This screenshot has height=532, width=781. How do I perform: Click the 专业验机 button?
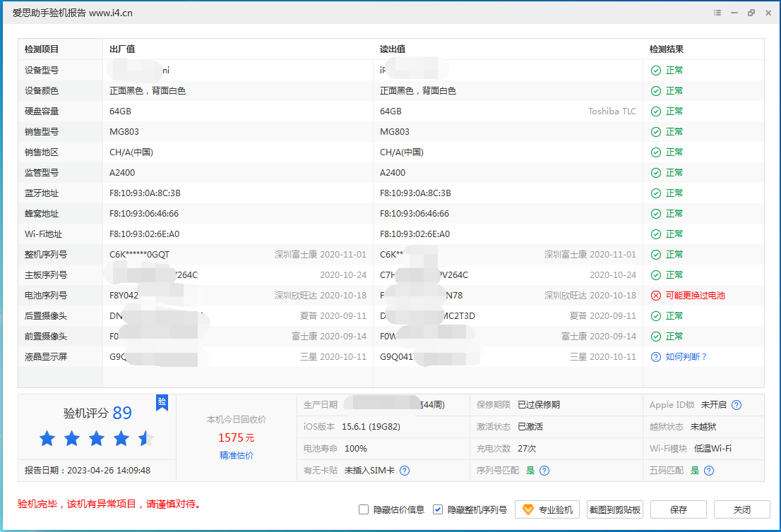(x=547, y=509)
